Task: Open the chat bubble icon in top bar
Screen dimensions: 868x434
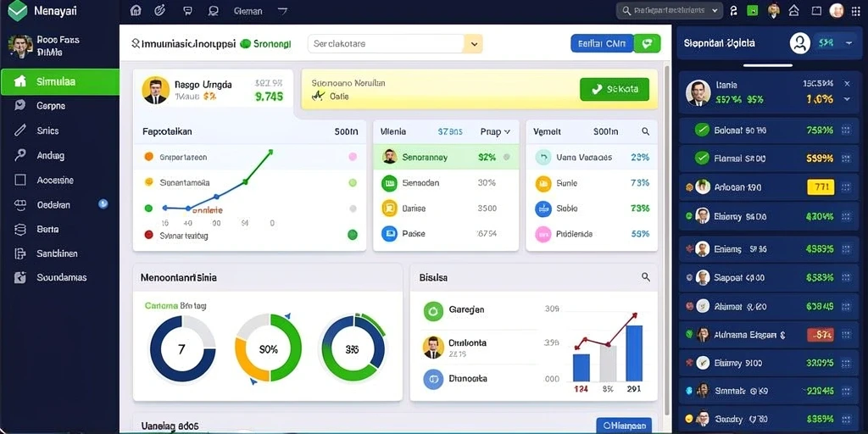Action: [187, 10]
